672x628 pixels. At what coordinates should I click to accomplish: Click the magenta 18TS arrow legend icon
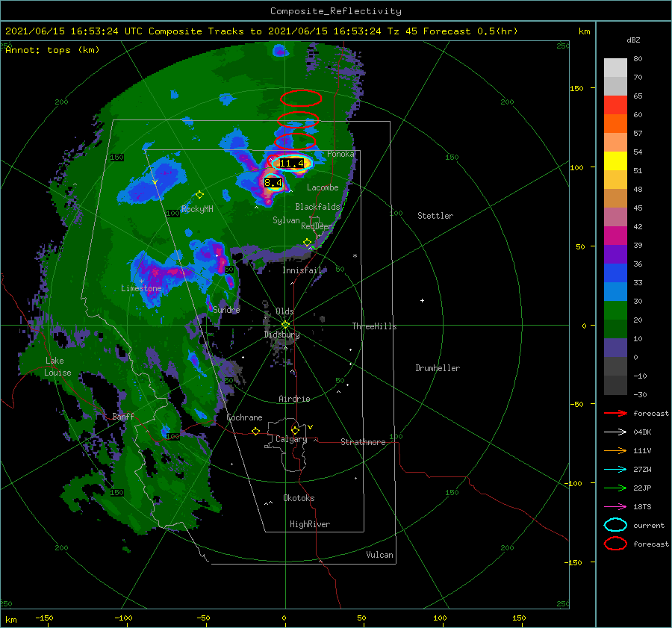coord(615,507)
